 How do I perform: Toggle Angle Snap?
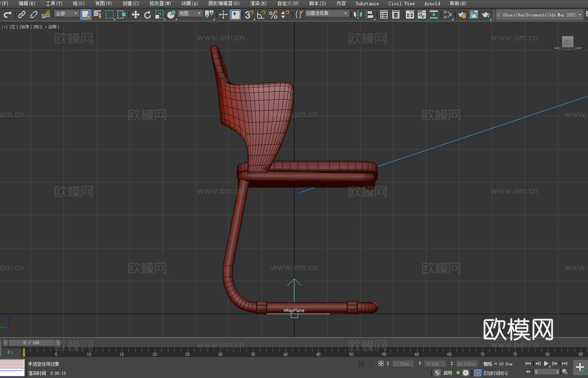[x=261, y=14]
